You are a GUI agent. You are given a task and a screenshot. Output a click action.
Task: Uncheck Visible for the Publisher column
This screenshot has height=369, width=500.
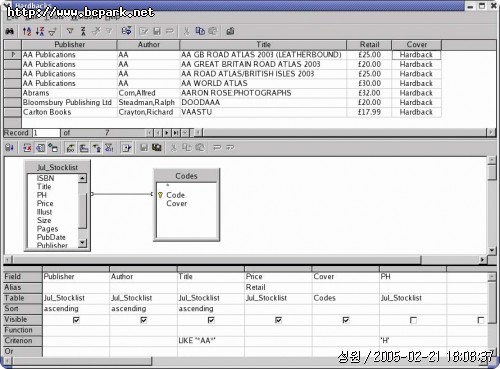click(x=76, y=320)
